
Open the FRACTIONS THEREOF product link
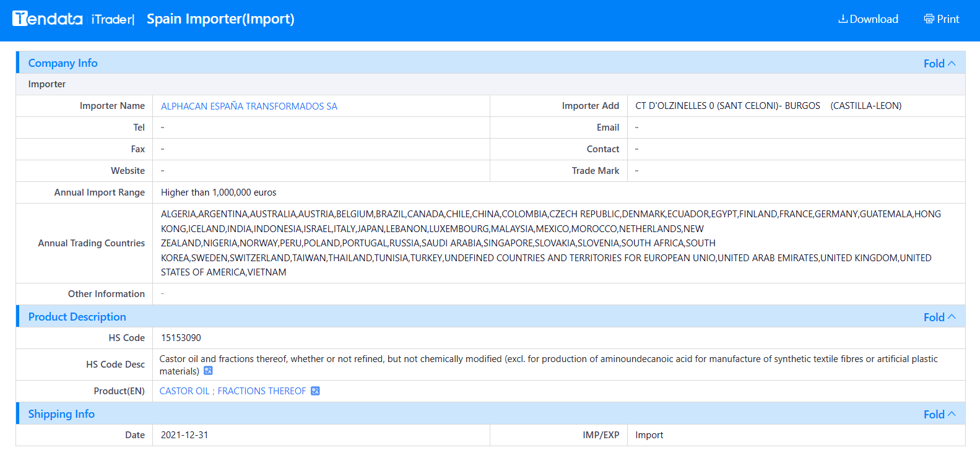262,391
